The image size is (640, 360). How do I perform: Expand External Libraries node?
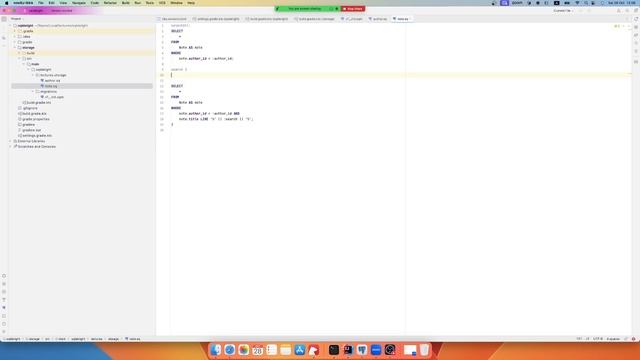coord(10,141)
